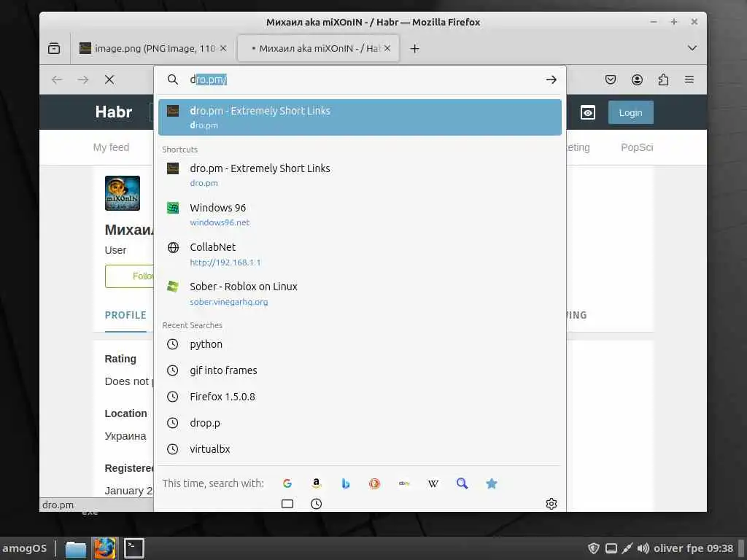Open the Firefox account icon
Screen dimensions: 747x560
tap(637, 79)
